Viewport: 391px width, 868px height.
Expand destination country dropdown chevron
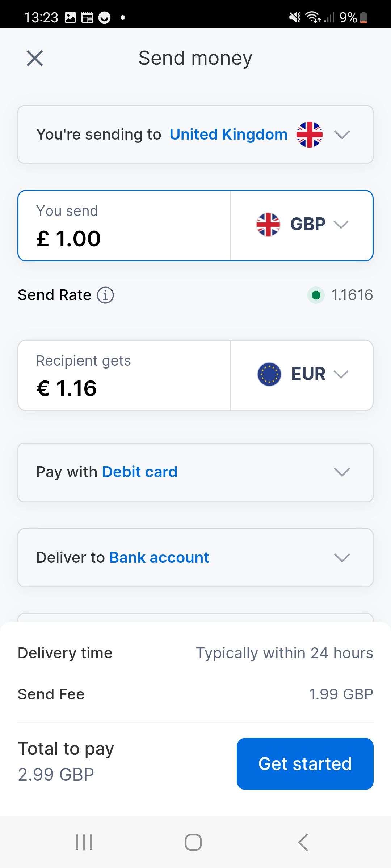pyautogui.click(x=342, y=135)
